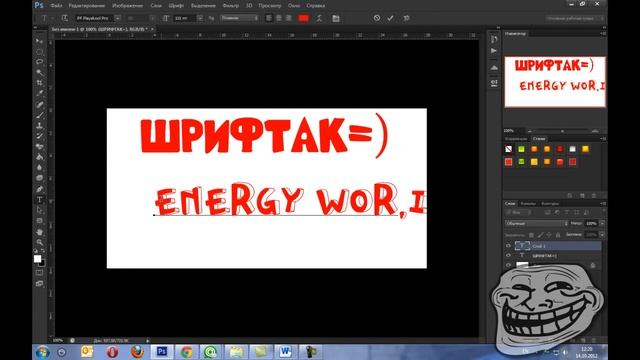Select the Clone Stamp tool
640x360 pixels.
(39, 126)
